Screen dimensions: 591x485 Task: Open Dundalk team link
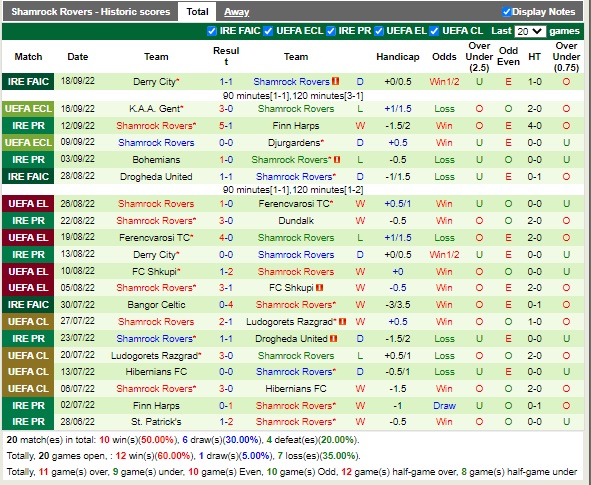[296, 220]
